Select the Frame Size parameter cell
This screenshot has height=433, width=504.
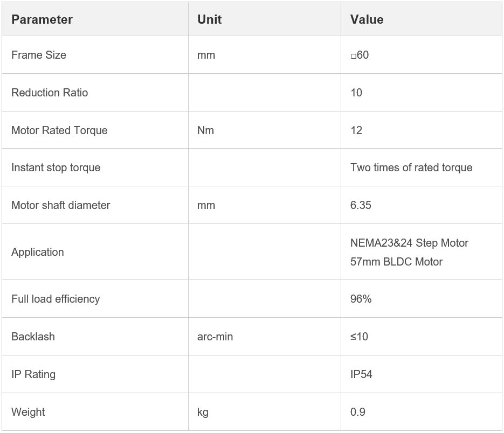tap(39, 55)
